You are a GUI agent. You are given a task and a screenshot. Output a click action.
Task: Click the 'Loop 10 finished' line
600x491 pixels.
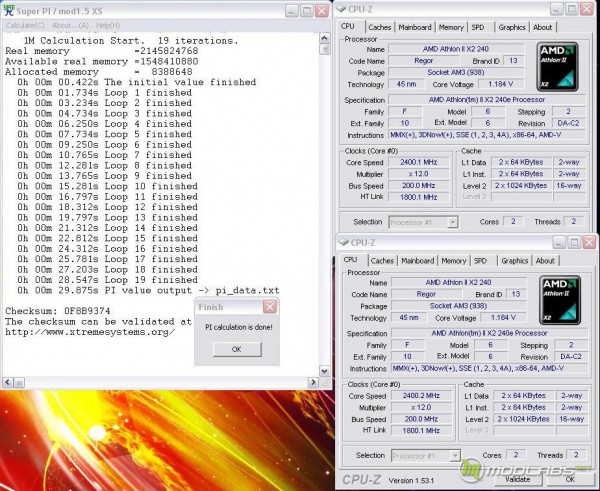point(107,186)
